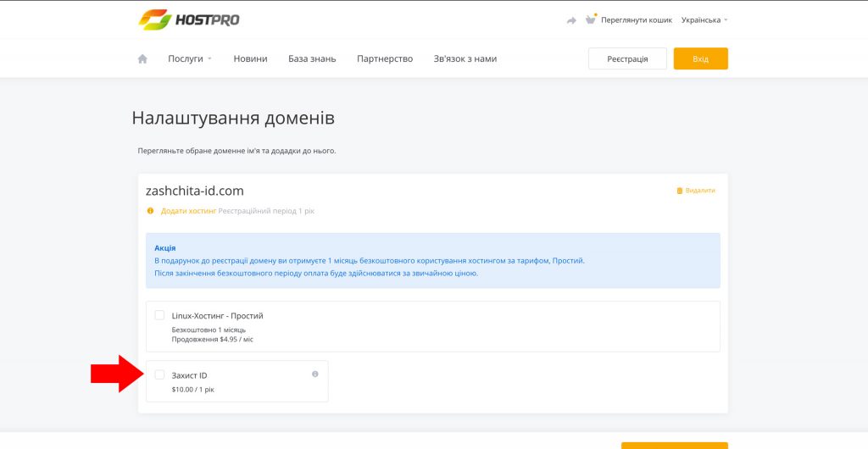
Task: Open База знань menu item
Action: 312,58
